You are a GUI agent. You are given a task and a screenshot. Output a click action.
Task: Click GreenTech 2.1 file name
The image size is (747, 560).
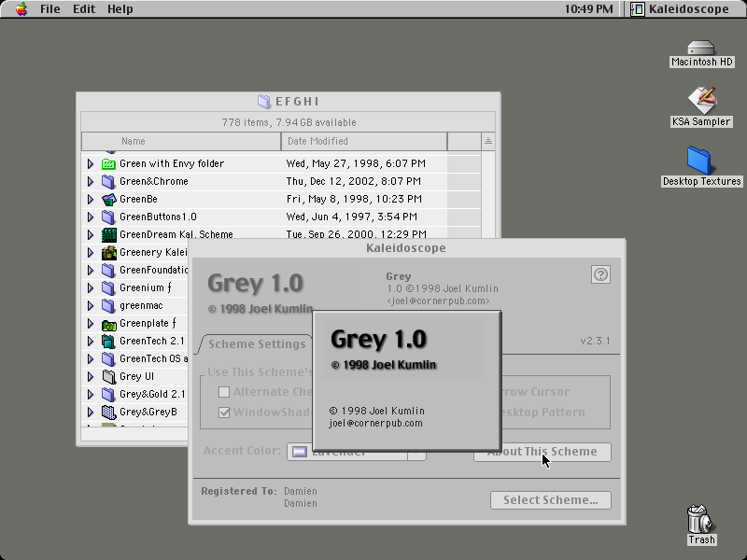152,341
